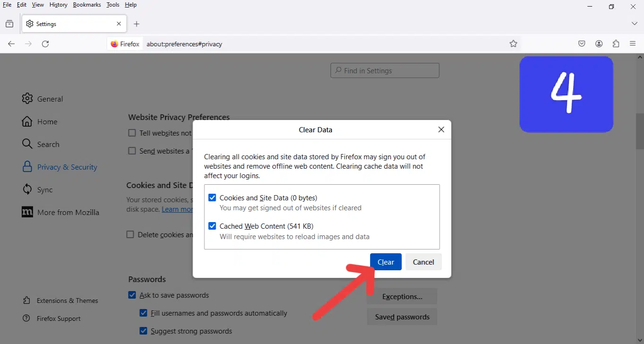The height and width of the screenshot is (344, 644).
Task: Reload the current page
Action: click(x=45, y=44)
